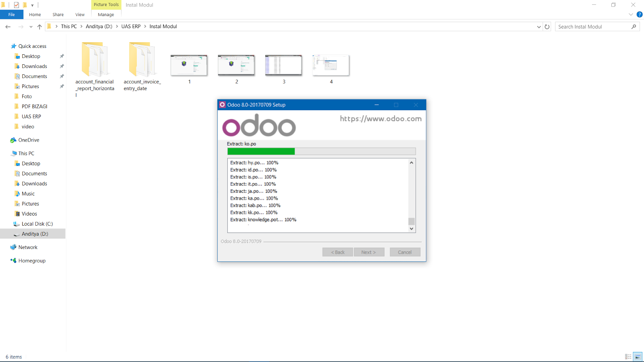Click the Homegroup icon in navigation pane
The height and width of the screenshot is (362, 644).
13,261
